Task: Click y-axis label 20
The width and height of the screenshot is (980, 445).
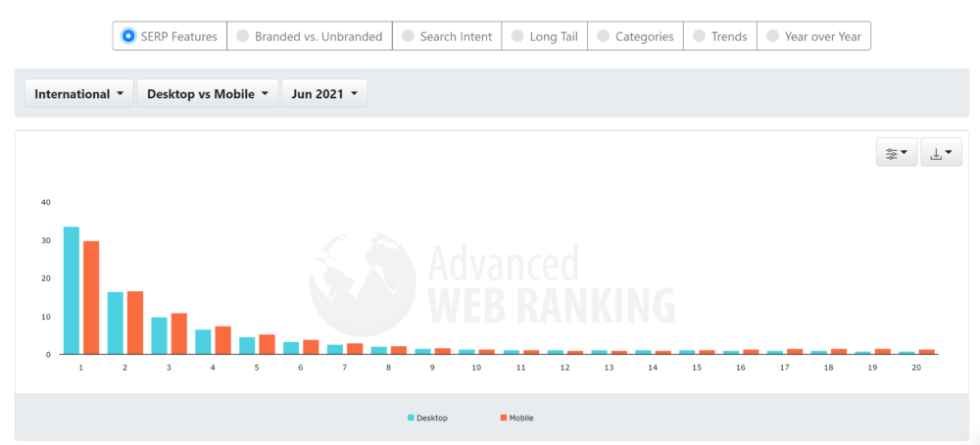Action: 46,278
